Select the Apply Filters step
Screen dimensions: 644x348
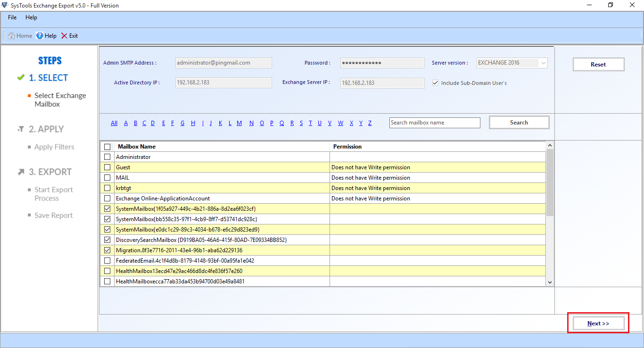(x=54, y=147)
